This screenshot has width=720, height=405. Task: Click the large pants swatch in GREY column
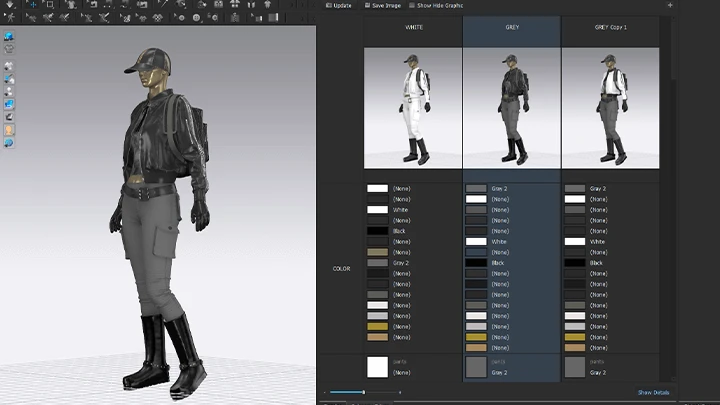pos(476,367)
